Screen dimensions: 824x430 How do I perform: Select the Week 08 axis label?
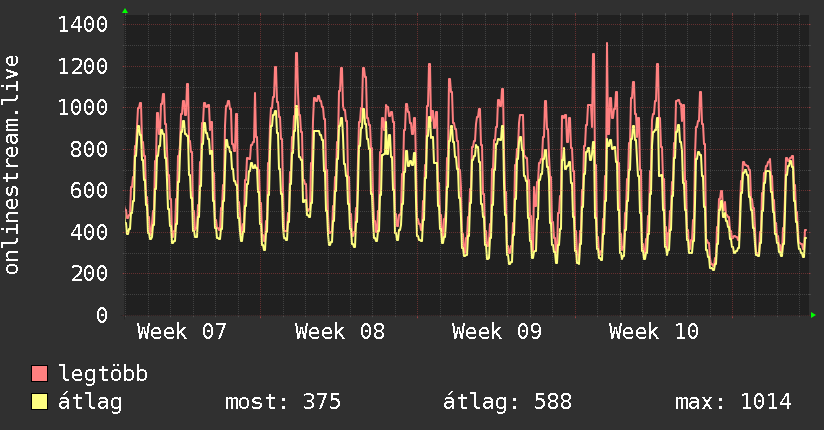[x=340, y=331]
